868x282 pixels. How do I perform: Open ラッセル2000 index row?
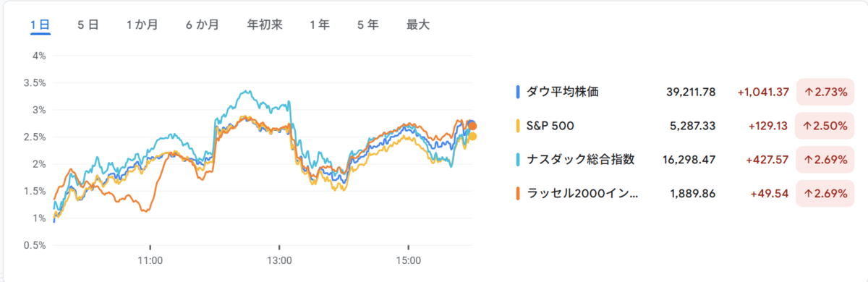pos(684,194)
